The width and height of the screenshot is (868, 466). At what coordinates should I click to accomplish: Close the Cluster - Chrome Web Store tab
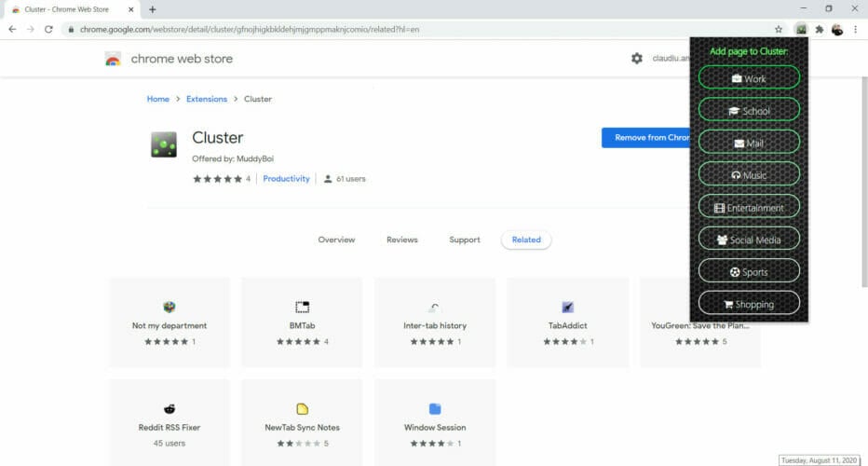131,9
